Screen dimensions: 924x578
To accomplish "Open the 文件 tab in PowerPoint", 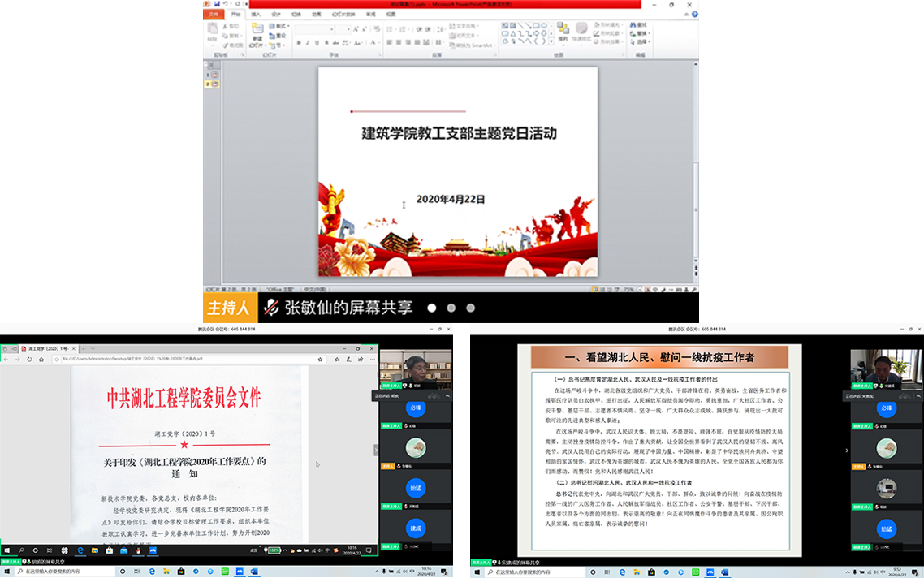I will (214, 14).
